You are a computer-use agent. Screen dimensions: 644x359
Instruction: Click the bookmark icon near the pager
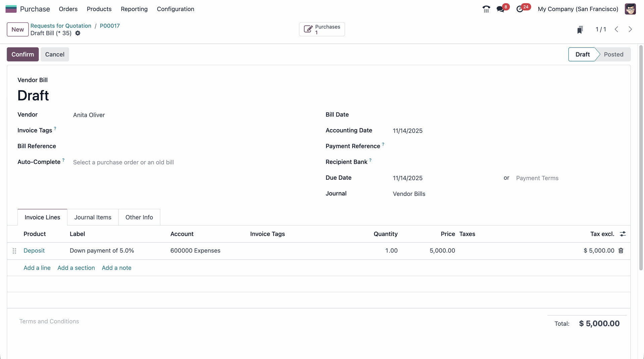click(x=580, y=30)
